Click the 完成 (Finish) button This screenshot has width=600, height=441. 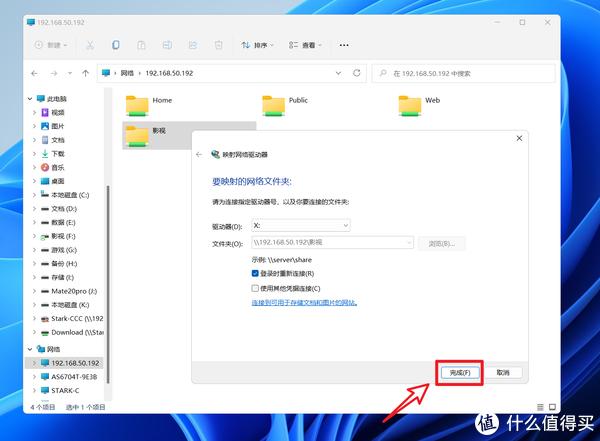(x=460, y=372)
